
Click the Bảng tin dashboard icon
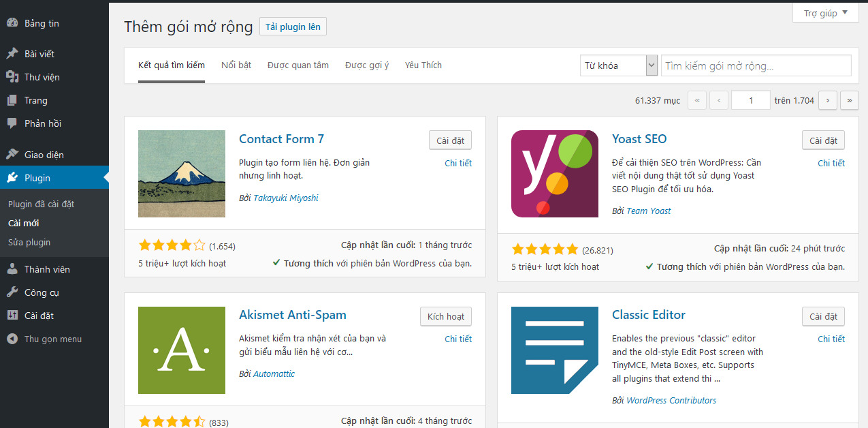coord(12,23)
